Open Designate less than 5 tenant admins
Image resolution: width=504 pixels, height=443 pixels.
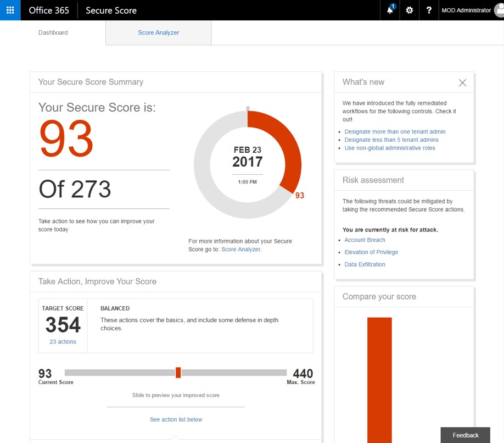pos(391,140)
